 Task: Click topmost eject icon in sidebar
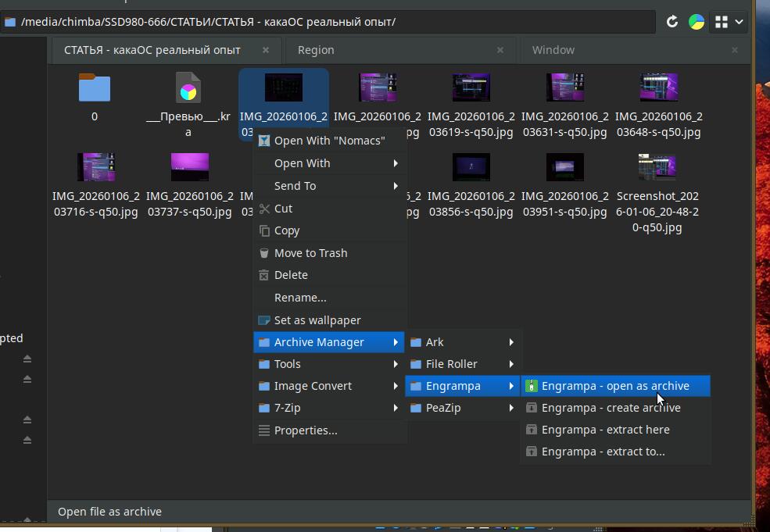click(27, 359)
